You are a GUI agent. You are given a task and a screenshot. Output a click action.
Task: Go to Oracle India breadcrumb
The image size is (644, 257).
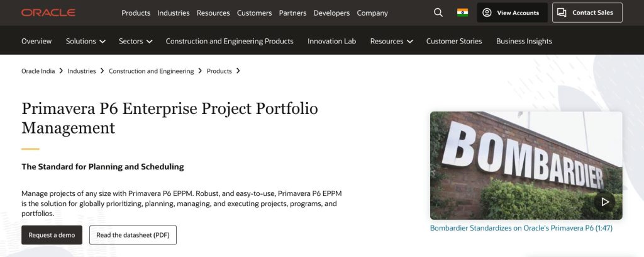click(x=38, y=71)
